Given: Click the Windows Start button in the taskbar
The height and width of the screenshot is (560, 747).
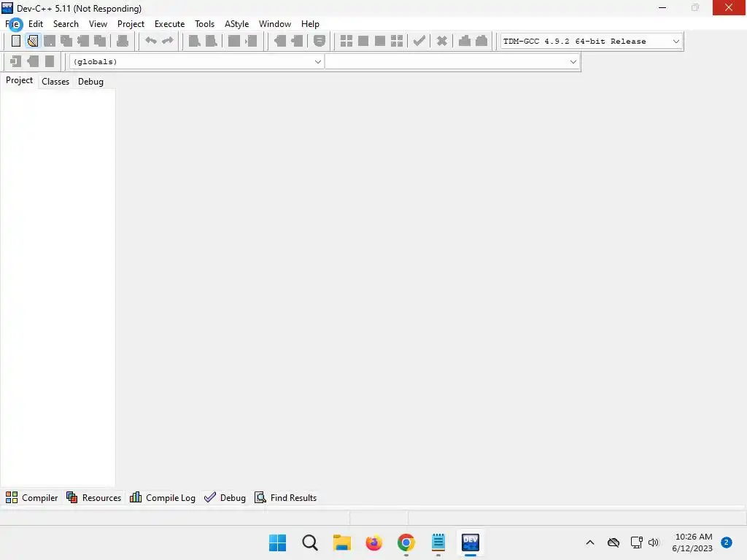Looking at the screenshot, I should coord(277,542).
